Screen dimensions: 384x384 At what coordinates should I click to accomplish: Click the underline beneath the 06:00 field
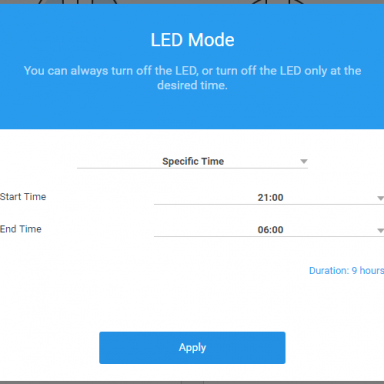click(x=269, y=237)
